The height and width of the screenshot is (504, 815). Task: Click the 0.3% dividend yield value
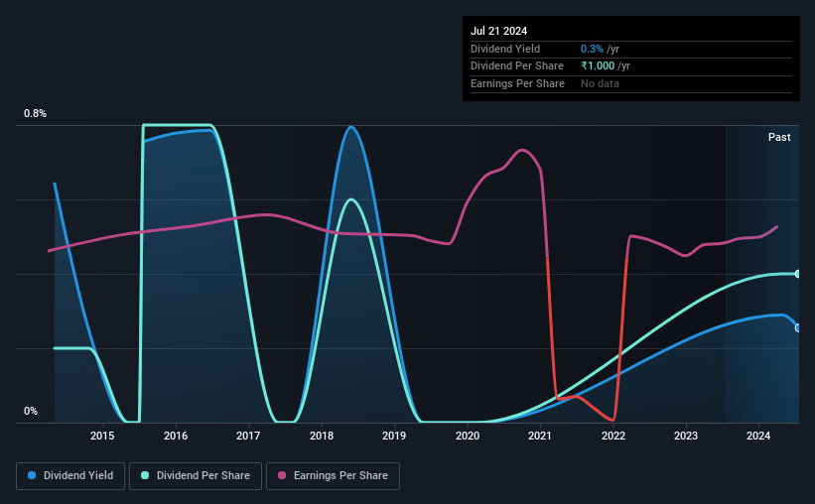pyautogui.click(x=592, y=49)
